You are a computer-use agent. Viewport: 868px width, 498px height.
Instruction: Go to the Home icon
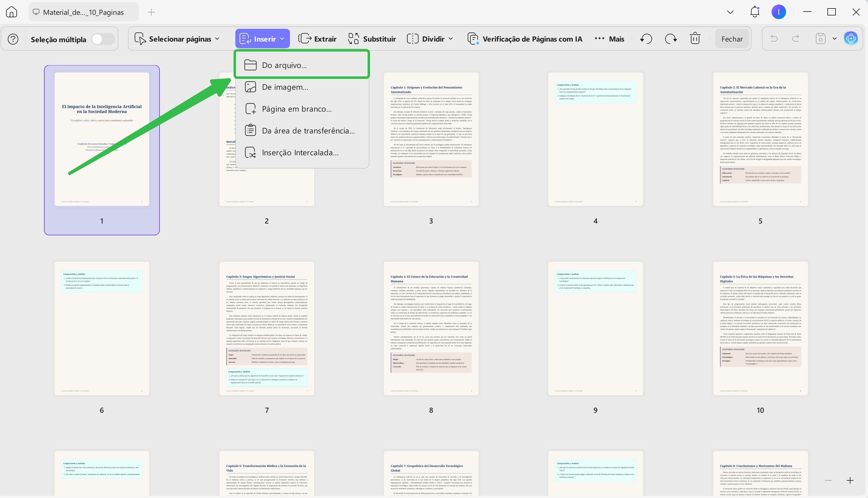point(11,12)
